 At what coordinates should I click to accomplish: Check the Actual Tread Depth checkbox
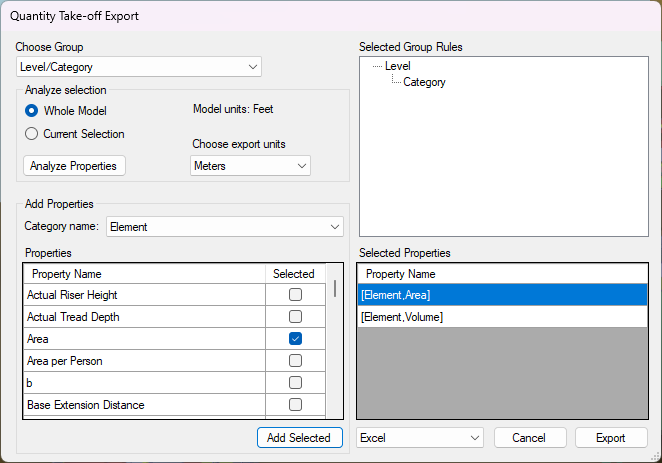coord(295,317)
